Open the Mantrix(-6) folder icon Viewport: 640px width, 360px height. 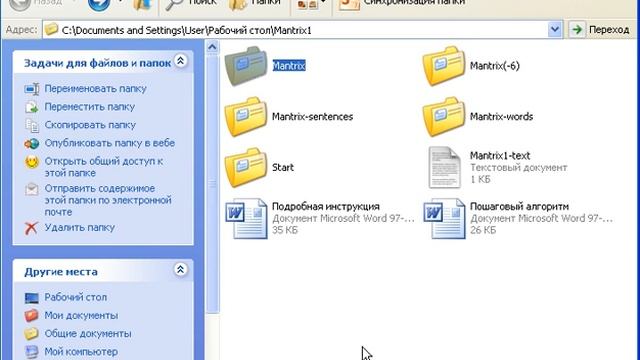[444, 66]
